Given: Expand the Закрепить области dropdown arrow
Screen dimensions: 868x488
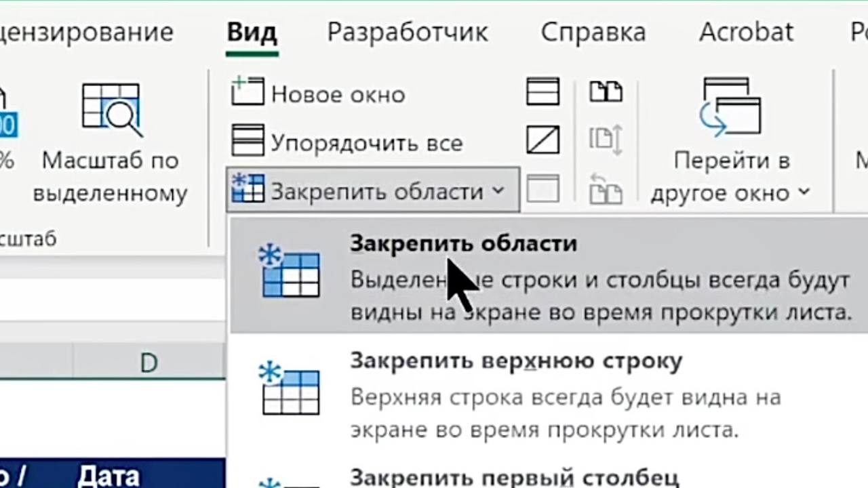Looking at the screenshot, I should pyautogui.click(x=498, y=190).
